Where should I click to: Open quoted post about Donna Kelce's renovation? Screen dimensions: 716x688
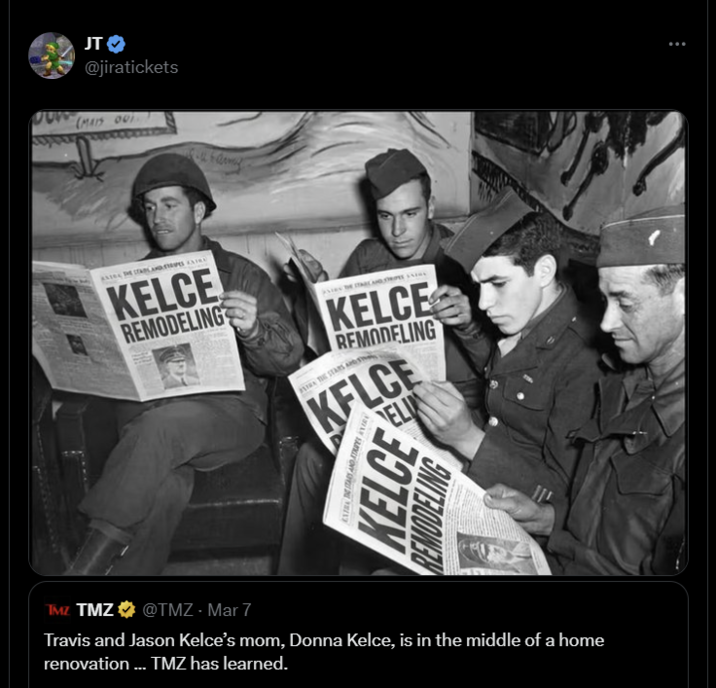click(x=323, y=650)
